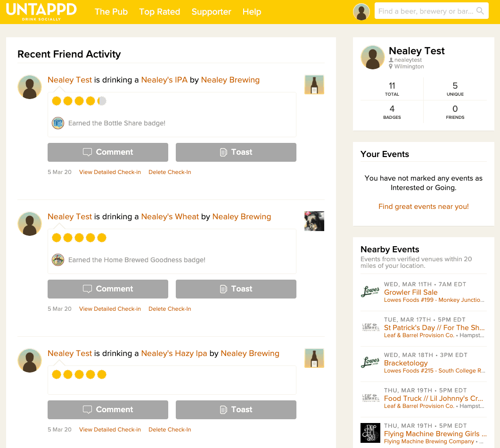Viewport: 500px width, 448px height.
Task: Open the Nealey Test sidebar profile name
Action: tap(417, 51)
